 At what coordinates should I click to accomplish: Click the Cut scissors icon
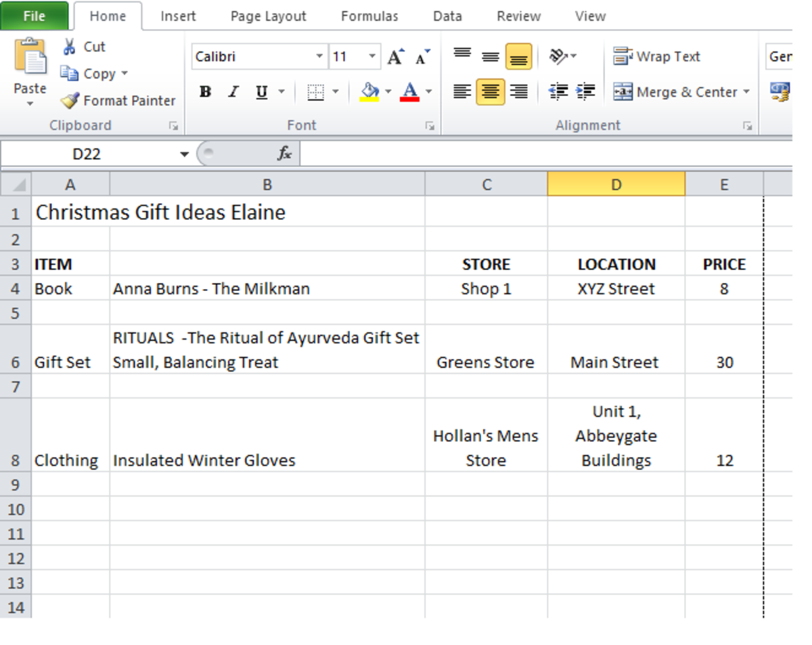(x=70, y=47)
